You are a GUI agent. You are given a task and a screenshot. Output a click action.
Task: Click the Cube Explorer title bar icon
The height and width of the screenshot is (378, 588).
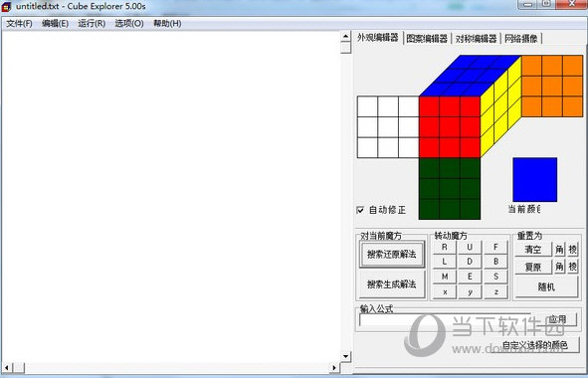click(x=7, y=7)
